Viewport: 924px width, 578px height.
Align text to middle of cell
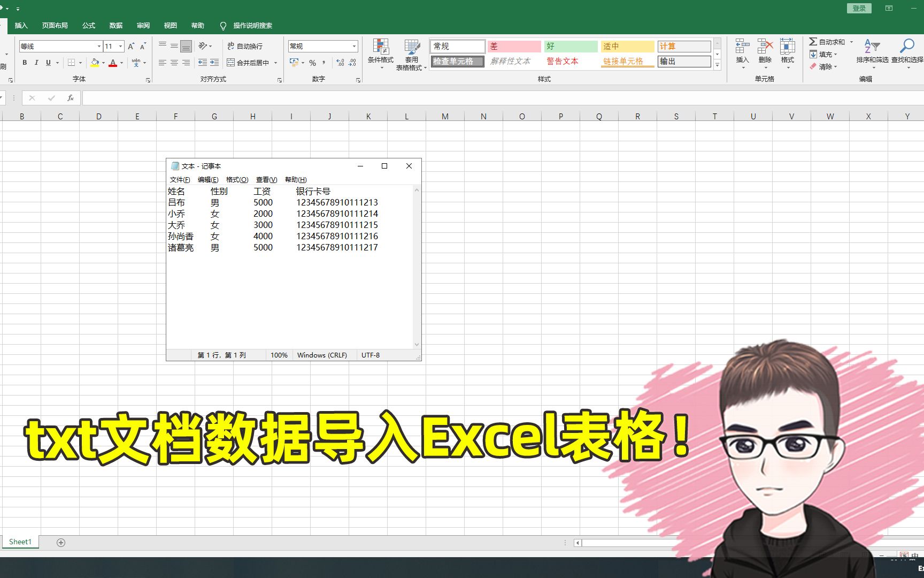coord(174,46)
